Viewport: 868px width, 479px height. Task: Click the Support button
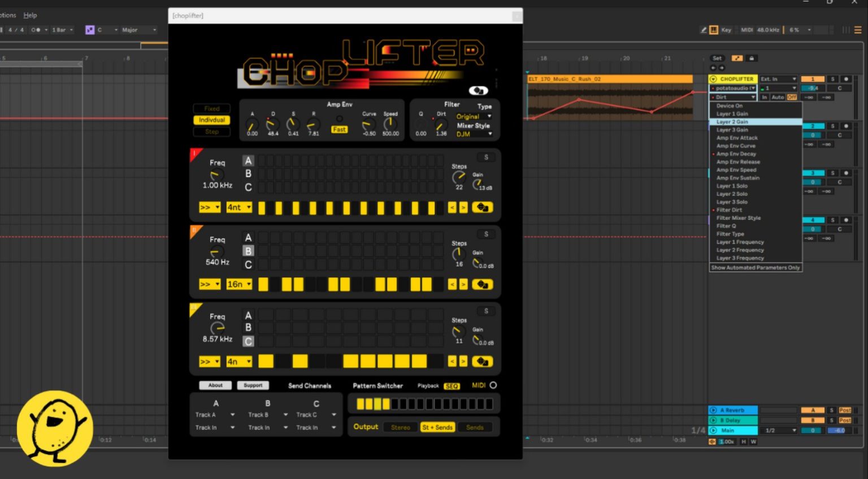(253, 385)
